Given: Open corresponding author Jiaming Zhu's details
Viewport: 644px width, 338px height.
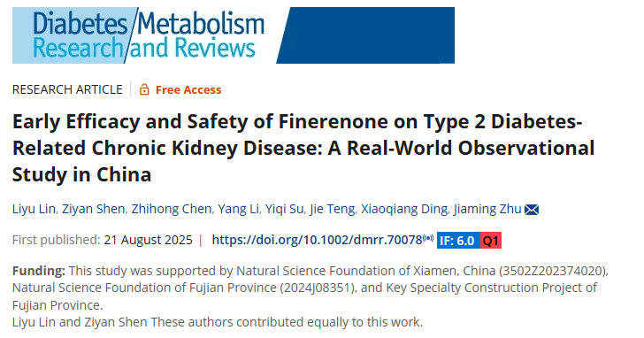Looking at the screenshot, I should (x=487, y=209).
